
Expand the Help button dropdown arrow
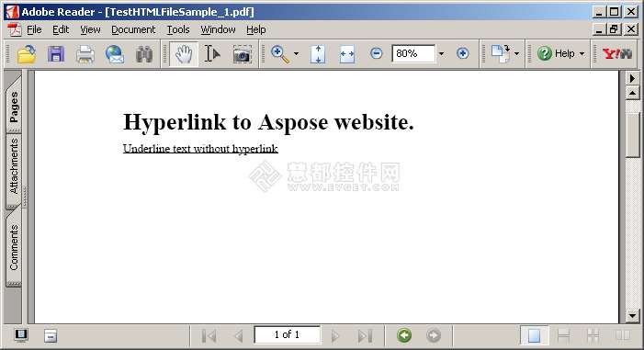pyautogui.click(x=582, y=54)
